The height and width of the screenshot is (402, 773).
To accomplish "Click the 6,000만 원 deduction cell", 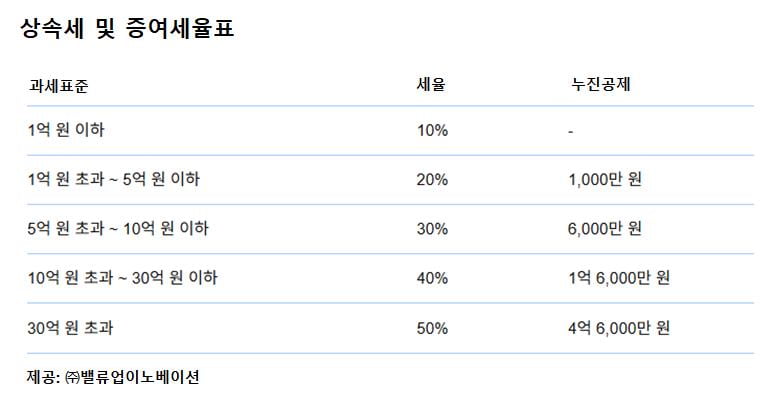I will (604, 228).
